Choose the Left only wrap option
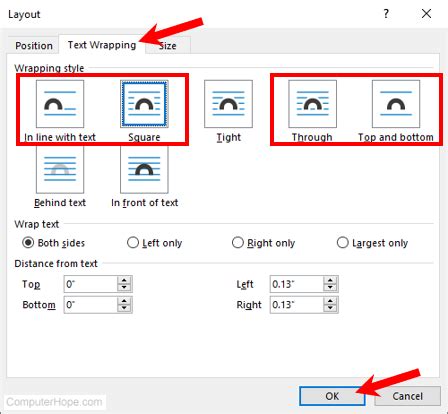 point(133,242)
